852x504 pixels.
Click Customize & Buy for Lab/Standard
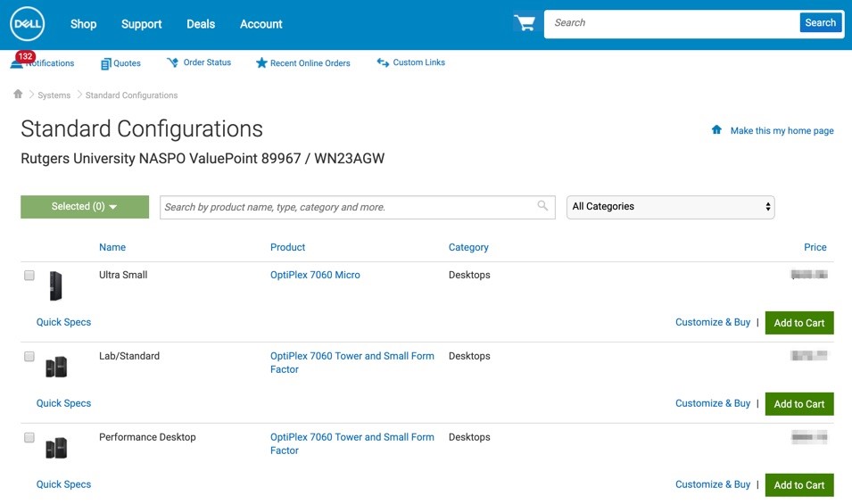coord(713,403)
